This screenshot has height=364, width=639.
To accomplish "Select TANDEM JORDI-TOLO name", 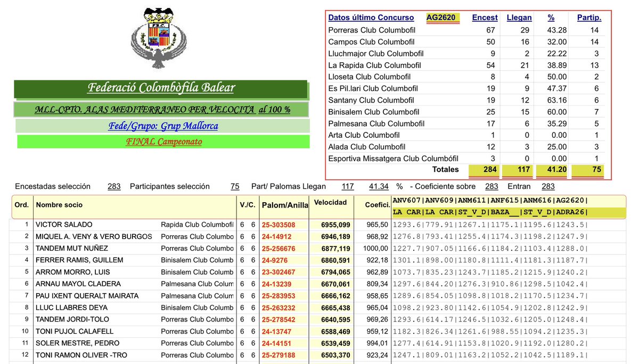I will tap(72, 319).
